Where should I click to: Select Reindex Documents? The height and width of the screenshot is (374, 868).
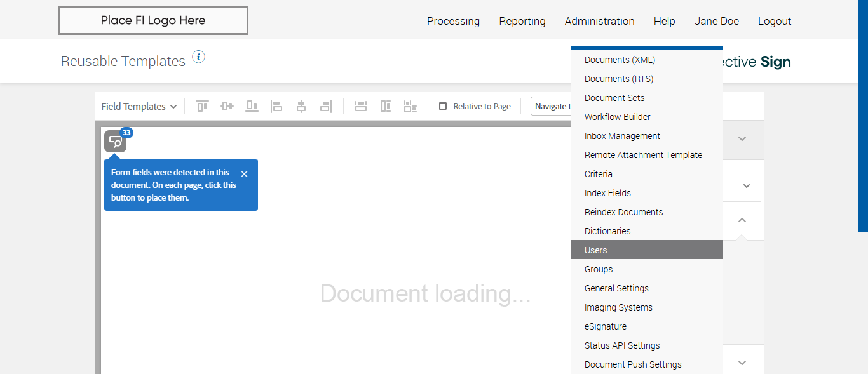pos(647,212)
